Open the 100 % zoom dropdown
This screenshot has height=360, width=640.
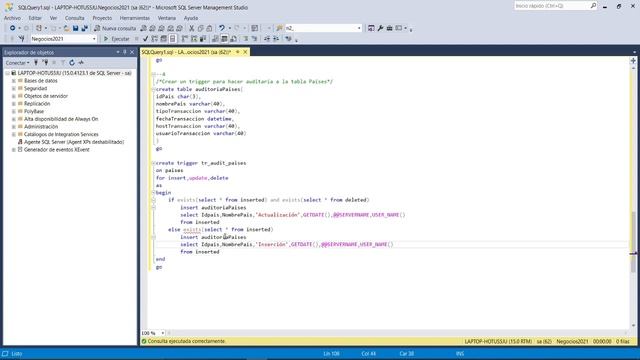(162, 333)
